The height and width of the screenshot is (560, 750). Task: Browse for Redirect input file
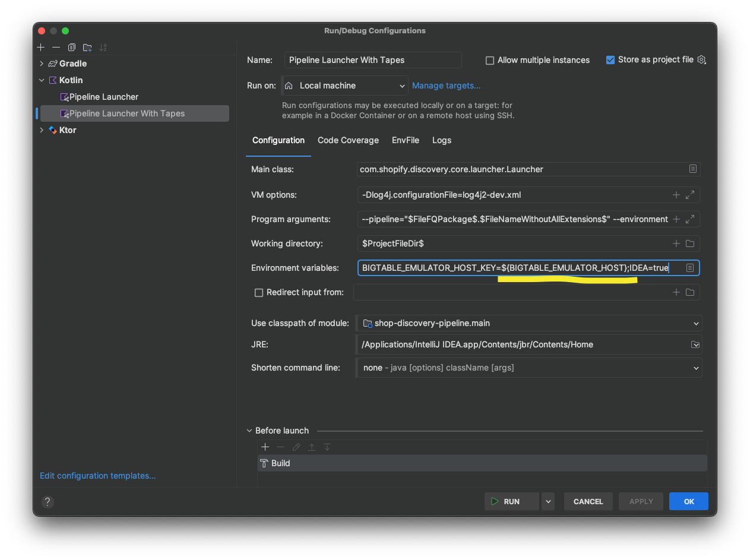click(690, 292)
